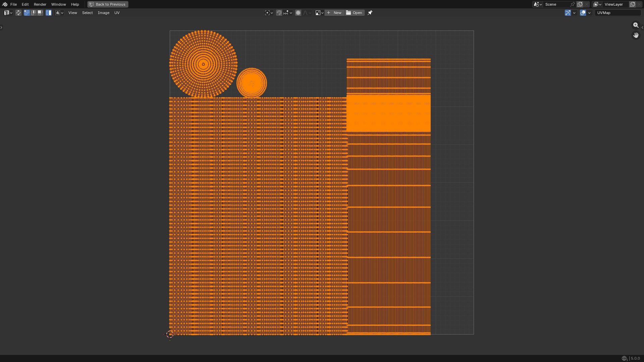Toggle UV island selection mode

49,13
